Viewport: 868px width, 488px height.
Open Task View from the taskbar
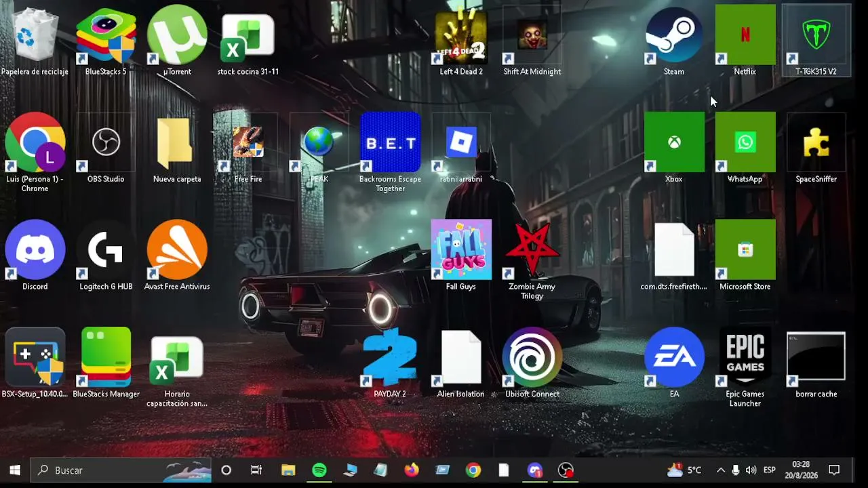click(x=256, y=470)
